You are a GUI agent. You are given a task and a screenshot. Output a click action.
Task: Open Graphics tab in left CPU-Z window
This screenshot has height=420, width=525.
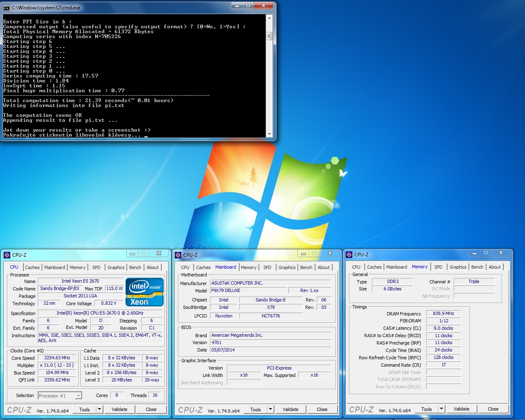pos(116,267)
